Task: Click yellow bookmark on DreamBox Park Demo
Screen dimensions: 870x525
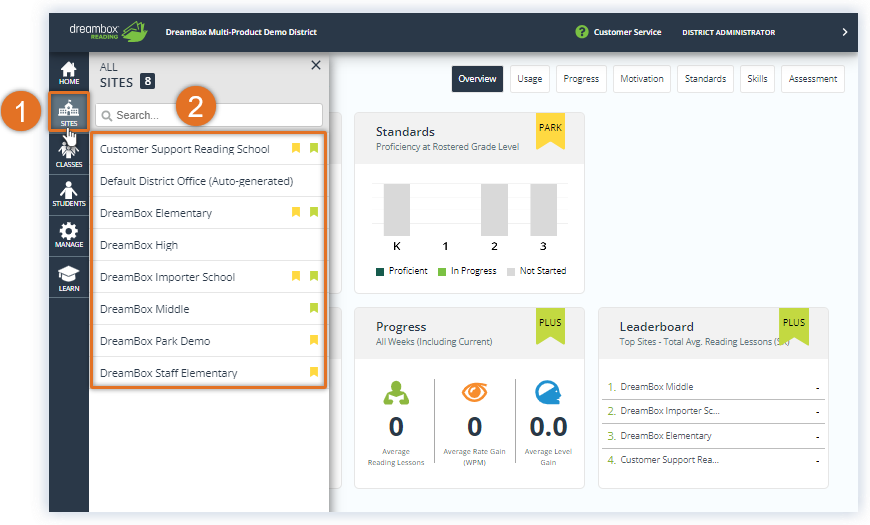Action: 313,340
